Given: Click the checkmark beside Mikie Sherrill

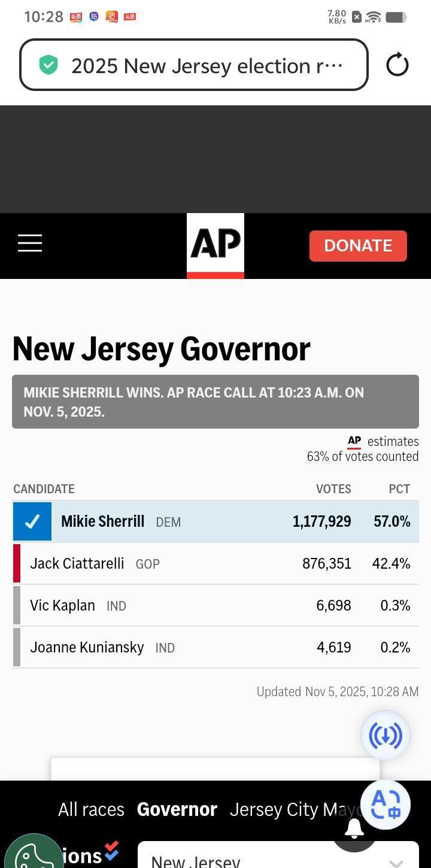Looking at the screenshot, I should [32, 521].
